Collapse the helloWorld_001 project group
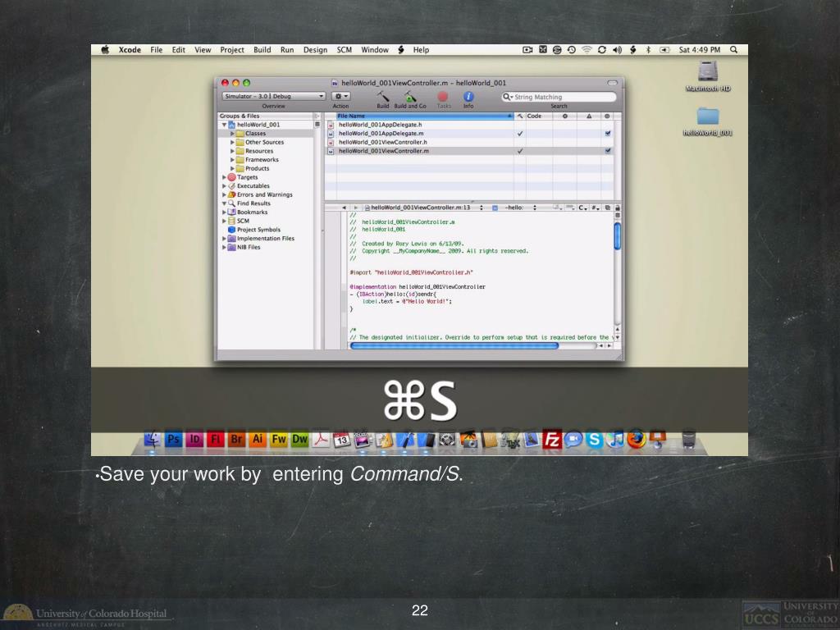The width and height of the screenshot is (840, 630). pyautogui.click(x=224, y=125)
